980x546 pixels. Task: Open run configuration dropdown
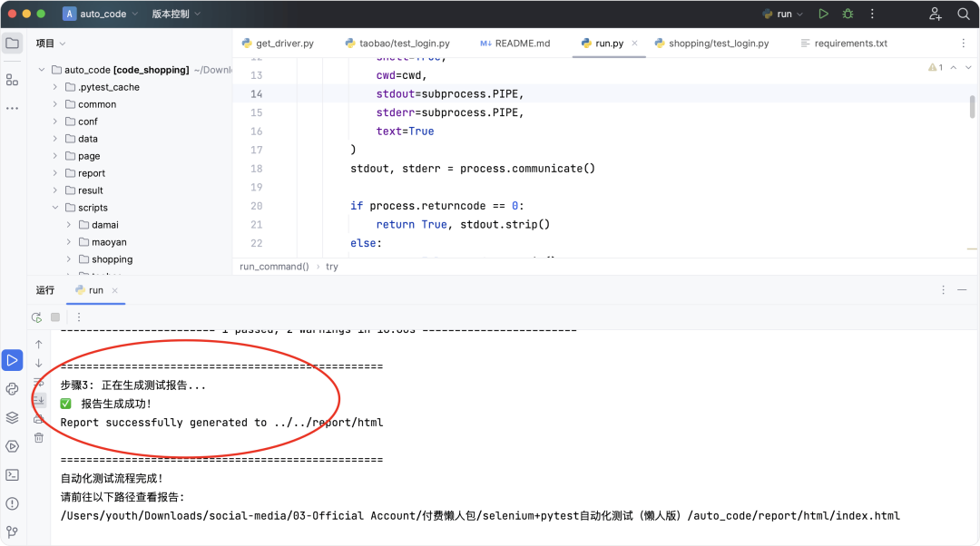pos(782,14)
